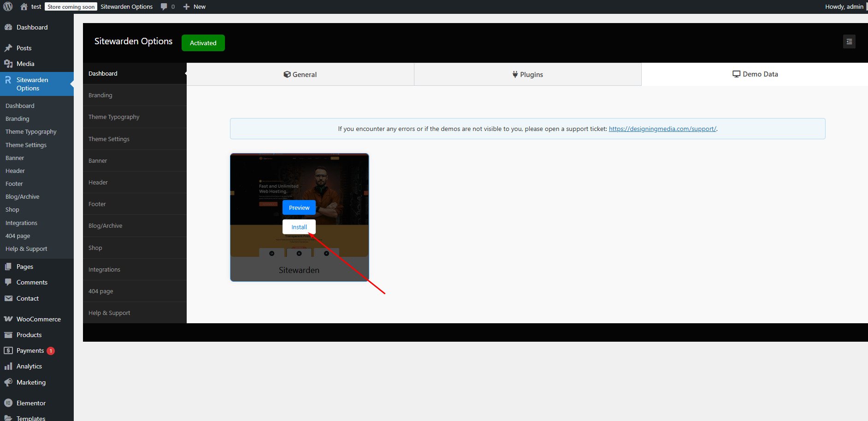Click the Payments dollar icon in the sidebar

[x=8, y=350]
